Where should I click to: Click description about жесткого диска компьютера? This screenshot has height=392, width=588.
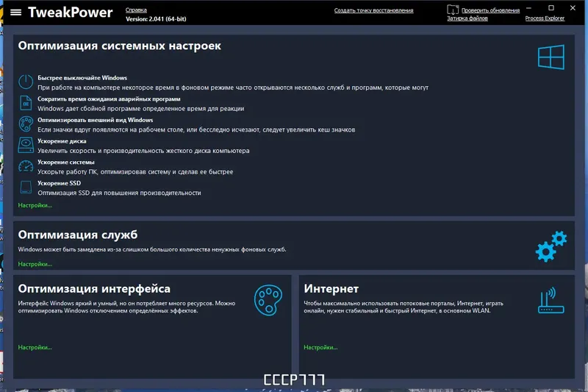point(143,151)
